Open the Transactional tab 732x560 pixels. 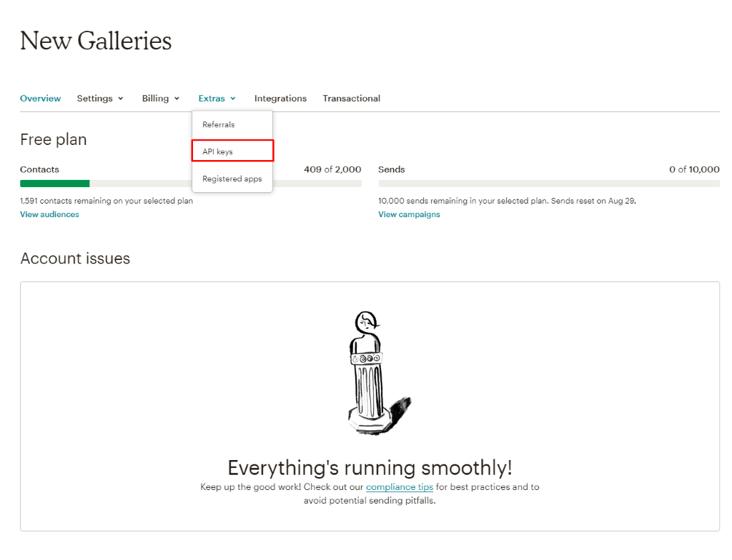351,98
